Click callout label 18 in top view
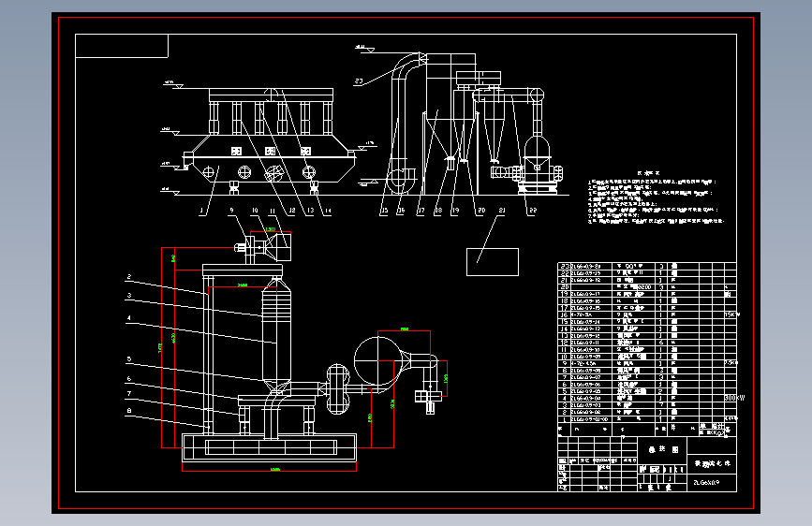The height and width of the screenshot is (526, 812). point(438,211)
